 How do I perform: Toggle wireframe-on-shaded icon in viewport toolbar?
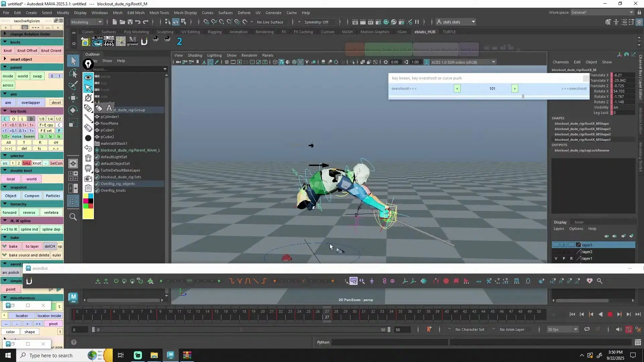294,62
